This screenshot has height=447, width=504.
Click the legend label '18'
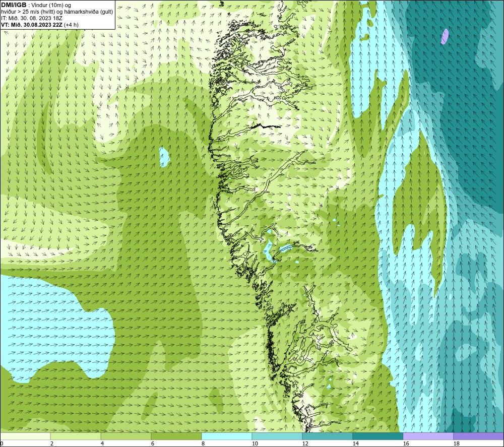(456, 443)
